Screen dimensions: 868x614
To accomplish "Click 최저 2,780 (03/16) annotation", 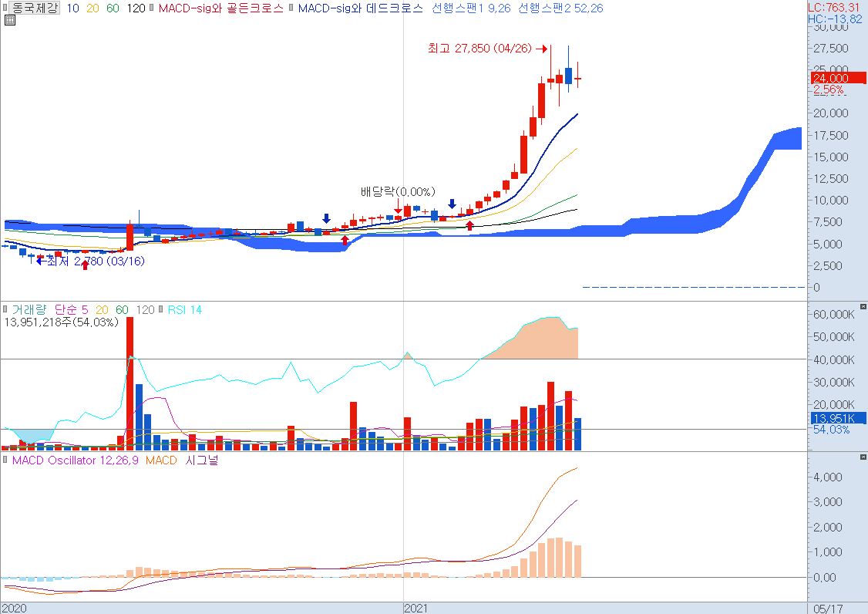I will pos(96,261).
